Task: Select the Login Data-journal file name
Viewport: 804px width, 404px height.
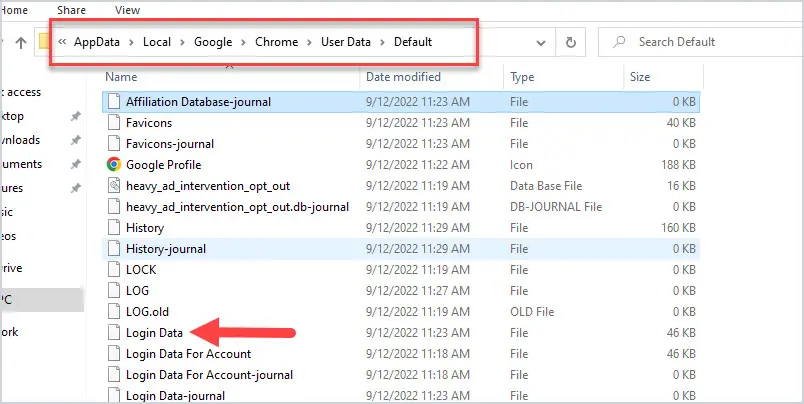Action: pos(175,396)
